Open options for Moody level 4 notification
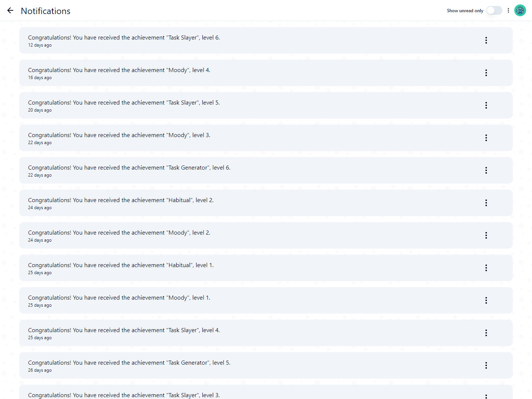 coord(486,73)
